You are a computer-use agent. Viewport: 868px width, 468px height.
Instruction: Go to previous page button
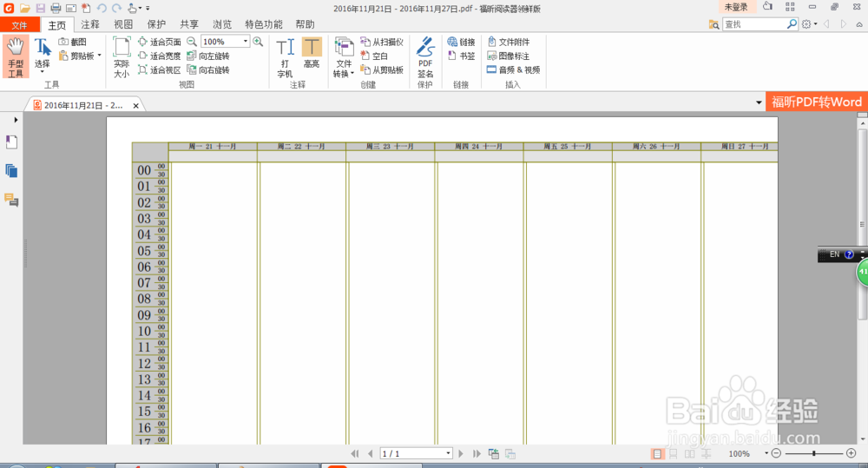371,453
